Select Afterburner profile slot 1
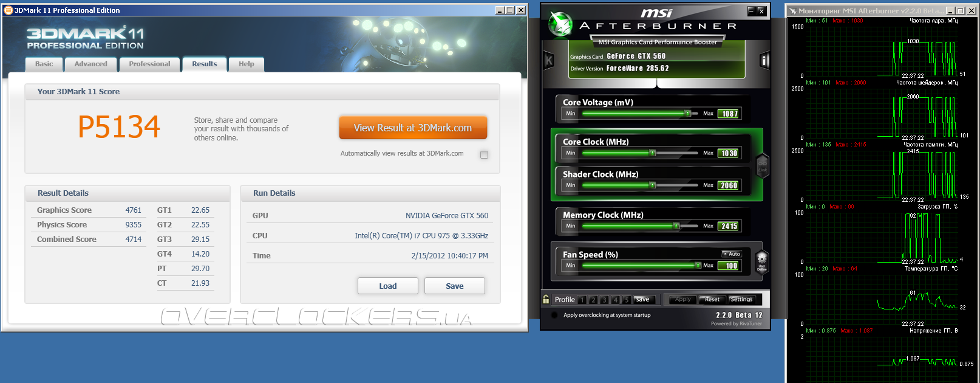The width and height of the screenshot is (980, 383). 582,300
